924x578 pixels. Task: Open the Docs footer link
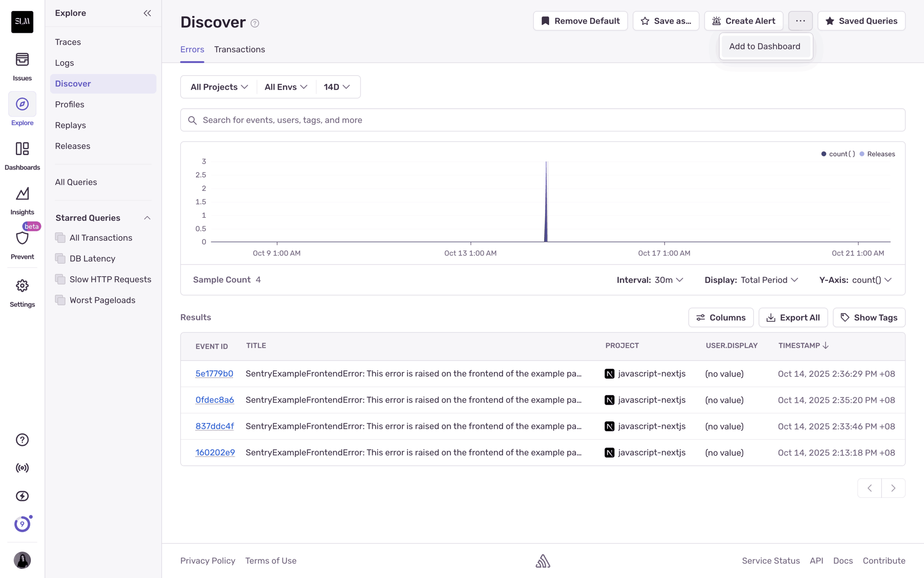pyautogui.click(x=843, y=561)
